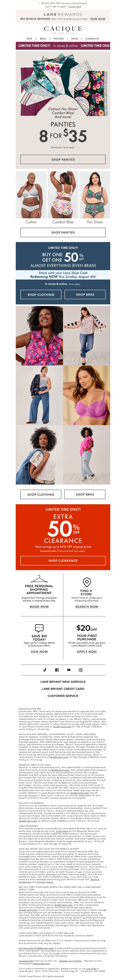The image size is (126, 980).
Task: Follow the APPLY NOW link
Action: click(x=87, y=651)
